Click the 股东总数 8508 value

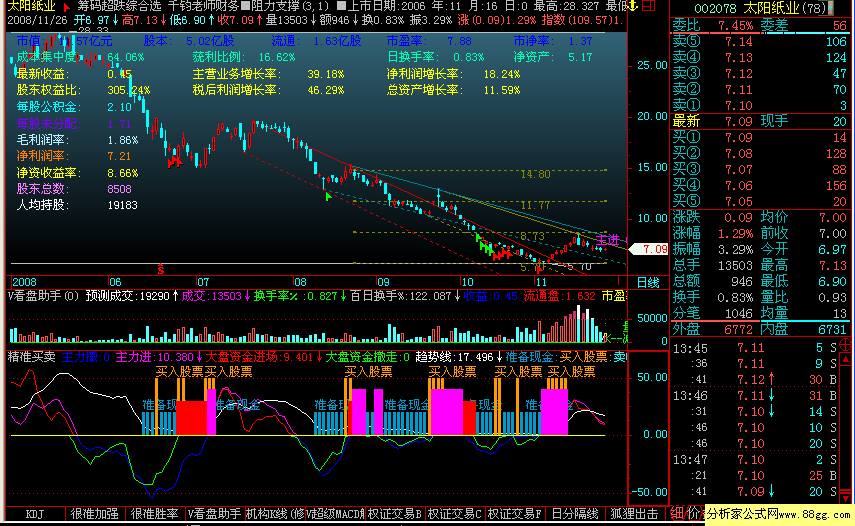[x=120, y=189]
